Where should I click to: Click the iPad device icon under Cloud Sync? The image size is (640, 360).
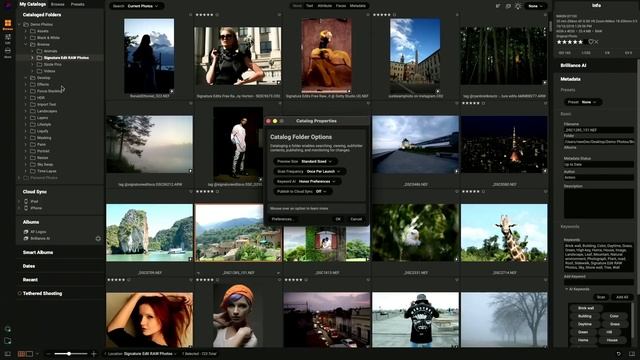tap(26, 201)
